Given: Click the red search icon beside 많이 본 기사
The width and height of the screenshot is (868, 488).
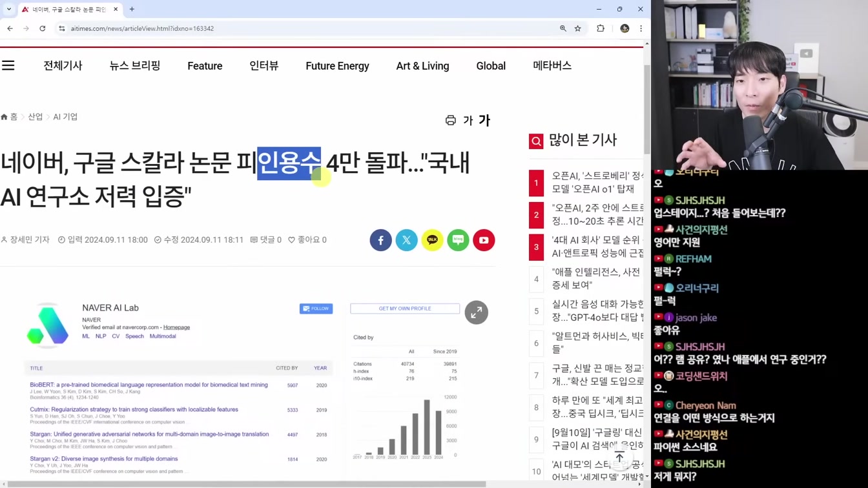Looking at the screenshot, I should click(x=536, y=141).
